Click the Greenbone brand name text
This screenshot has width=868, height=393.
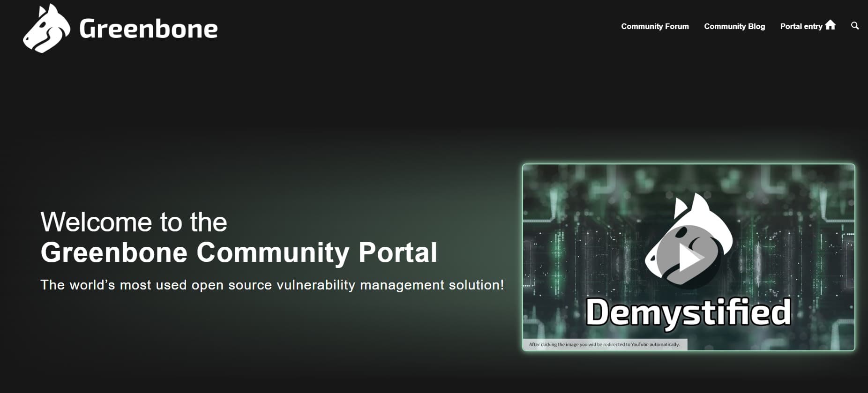149,29
